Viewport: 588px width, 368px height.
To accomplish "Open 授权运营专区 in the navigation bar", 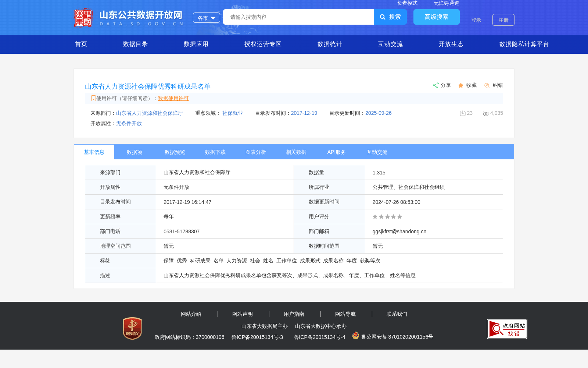I will click(263, 44).
